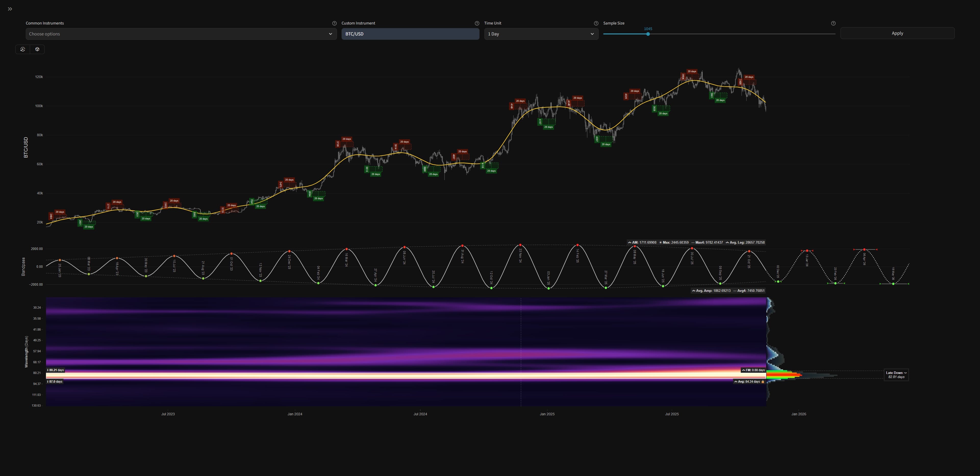Open help icon for Common Instruments
980x476 pixels.
pos(334,23)
